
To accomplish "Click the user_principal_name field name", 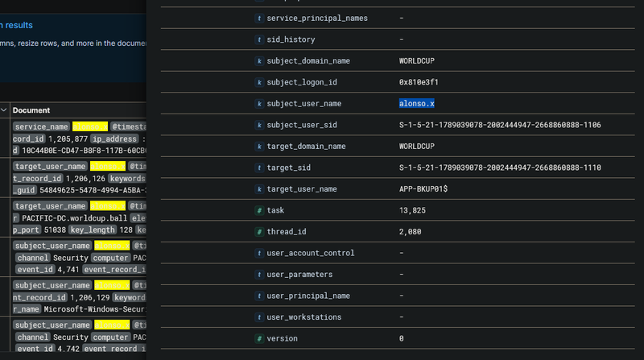I will (308, 296).
